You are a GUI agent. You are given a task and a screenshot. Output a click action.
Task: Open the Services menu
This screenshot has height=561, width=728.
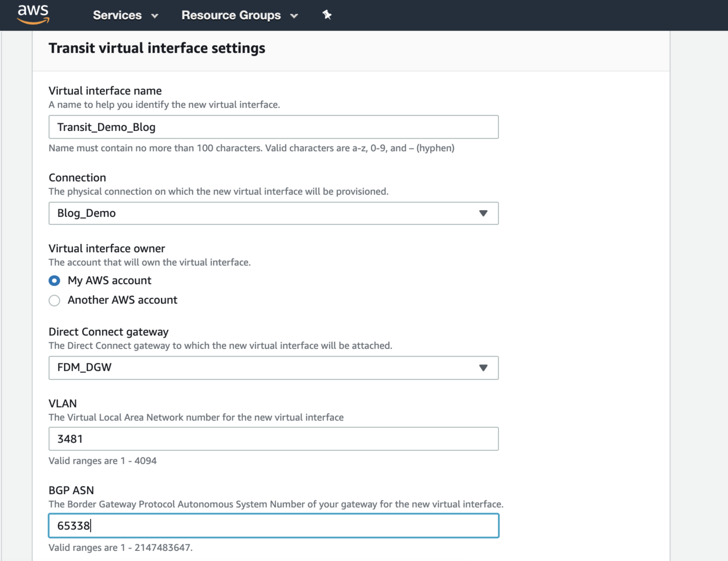pyautogui.click(x=117, y=15)
